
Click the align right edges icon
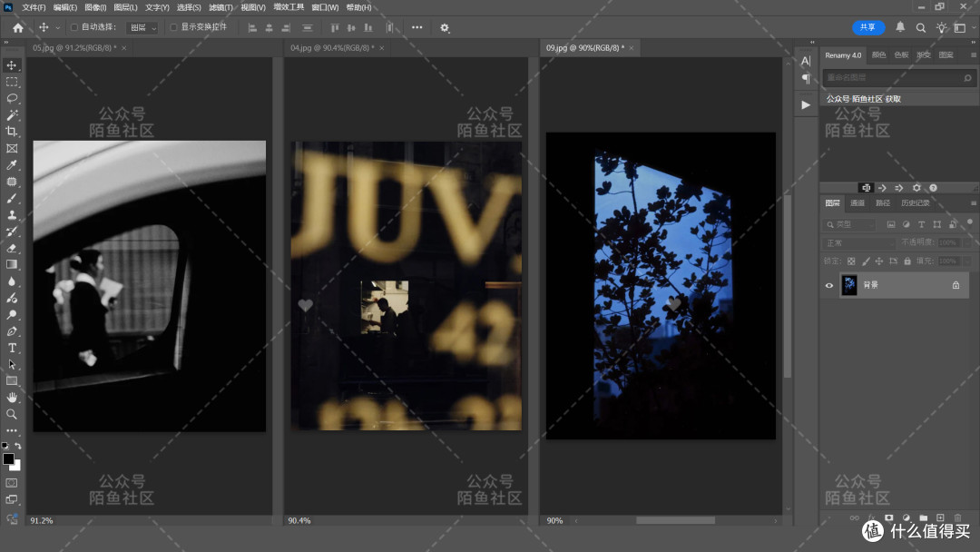point(286,27)
